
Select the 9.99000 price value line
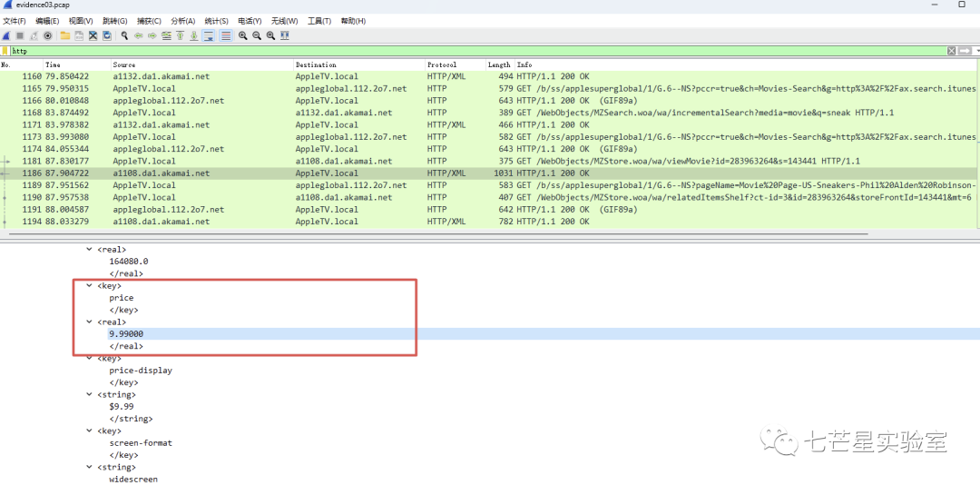[x=543, y=334]
